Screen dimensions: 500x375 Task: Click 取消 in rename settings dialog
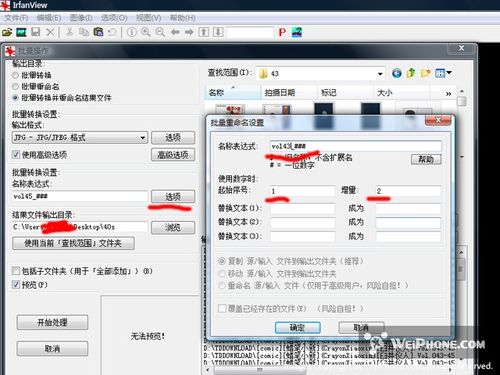(x=361, y=327)
